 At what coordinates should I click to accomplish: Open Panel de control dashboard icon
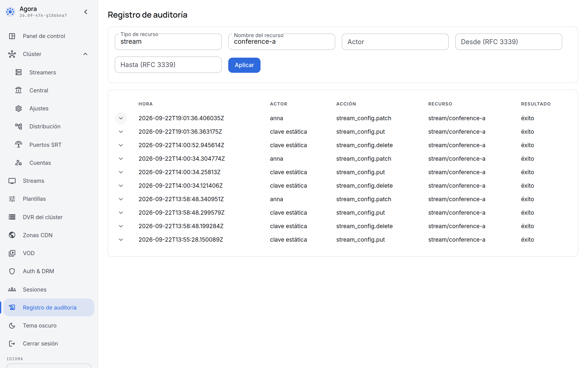click(12, 36)
